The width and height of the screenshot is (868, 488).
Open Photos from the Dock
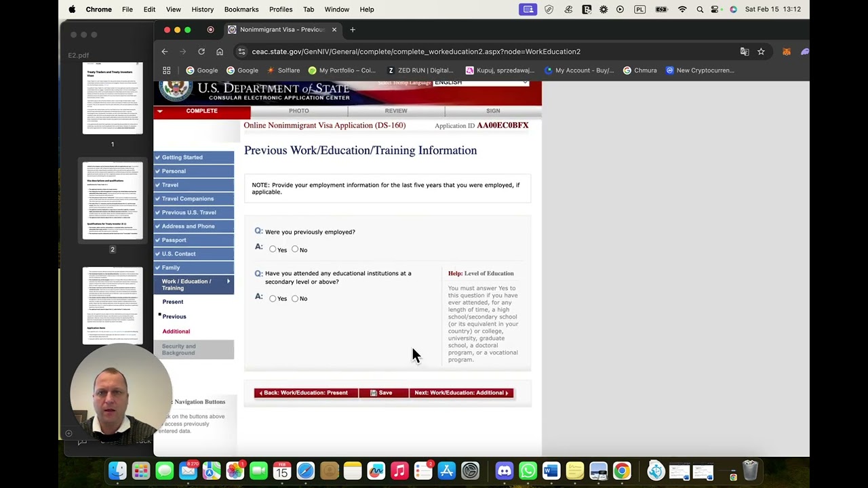tap(235, 470)
